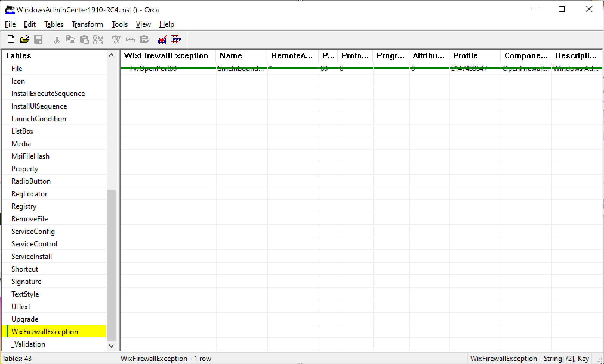Open the Help menu

click(x=167, y=24)
